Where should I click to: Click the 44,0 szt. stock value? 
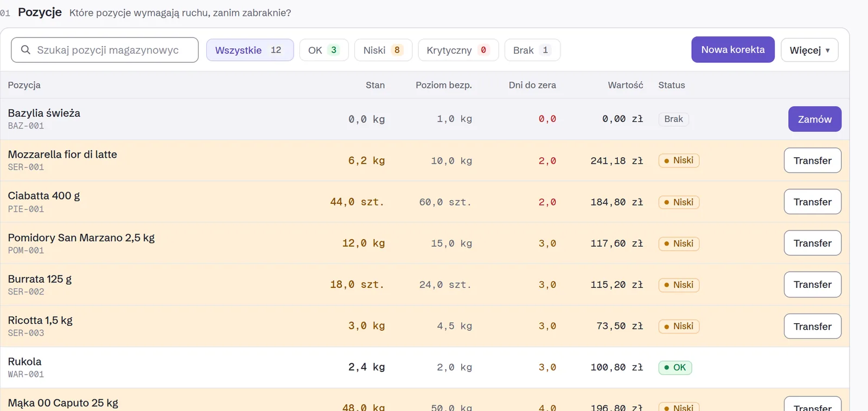[358, 202]
